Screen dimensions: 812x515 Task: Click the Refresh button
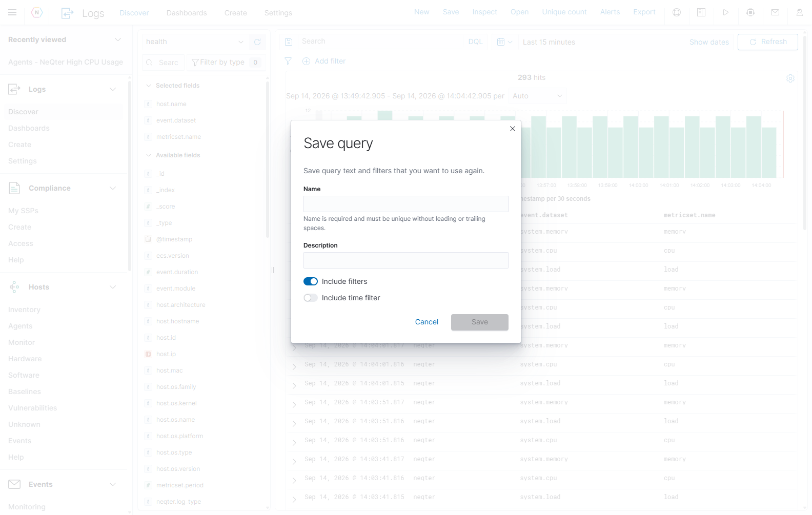point(767,42)
